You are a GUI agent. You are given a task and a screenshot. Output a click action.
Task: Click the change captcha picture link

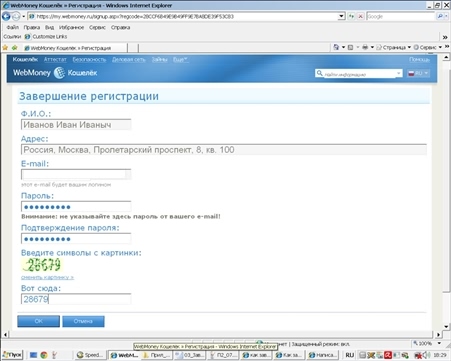coord(47,277)
